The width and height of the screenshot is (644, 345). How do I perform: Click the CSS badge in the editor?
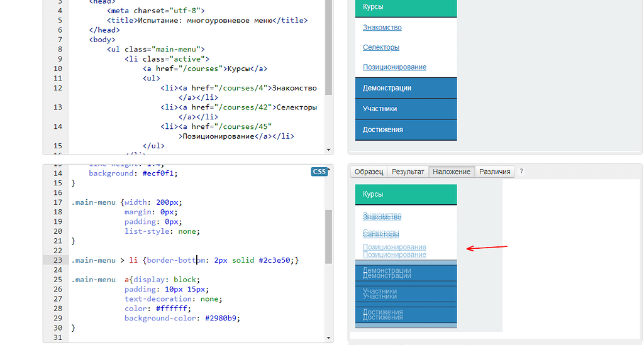[x=319, y=172]
